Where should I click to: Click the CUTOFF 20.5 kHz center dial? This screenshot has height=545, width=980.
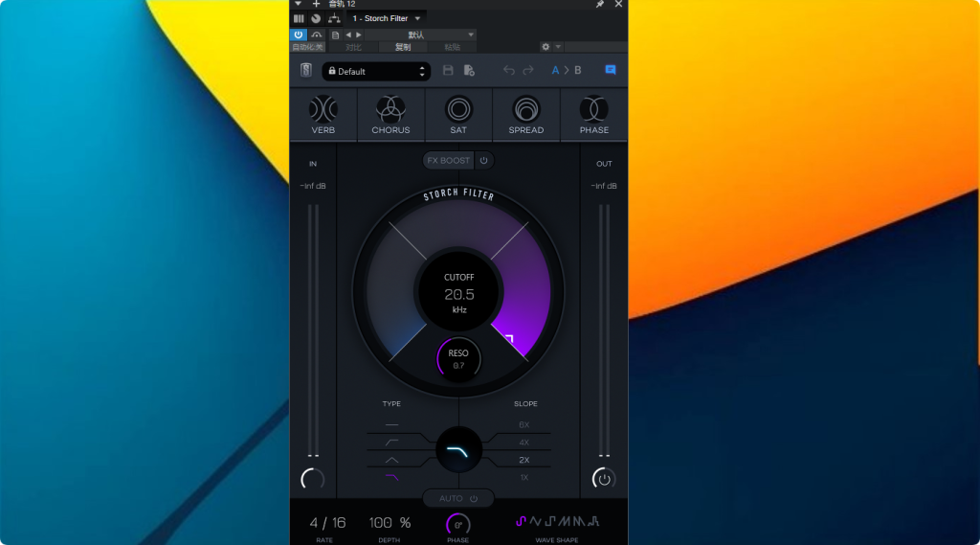point(458,293)
